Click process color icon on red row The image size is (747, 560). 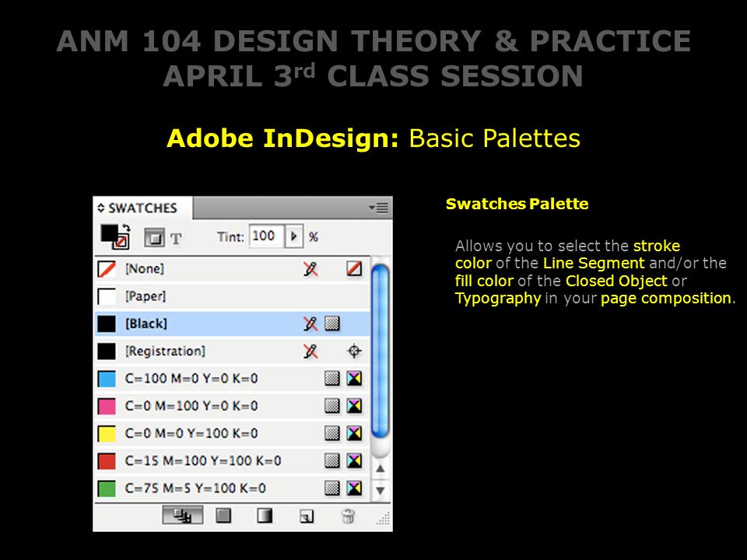point(332,460)
